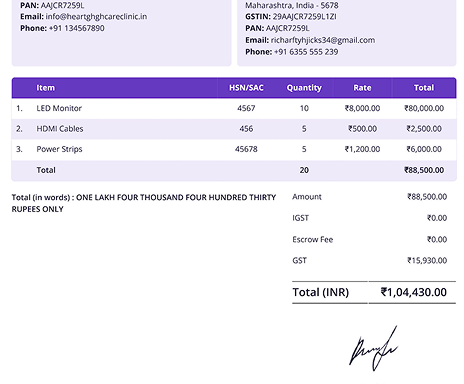464x384 pixels.
Task: Click the table total ₹88,500.00
Action: [x=424, y=170]
